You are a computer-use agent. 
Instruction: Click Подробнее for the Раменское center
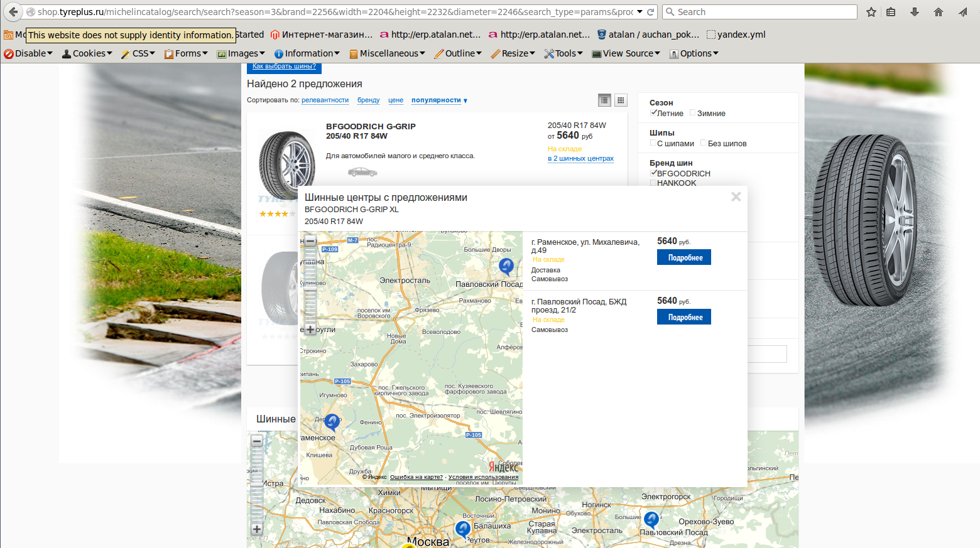pos(684,257)
